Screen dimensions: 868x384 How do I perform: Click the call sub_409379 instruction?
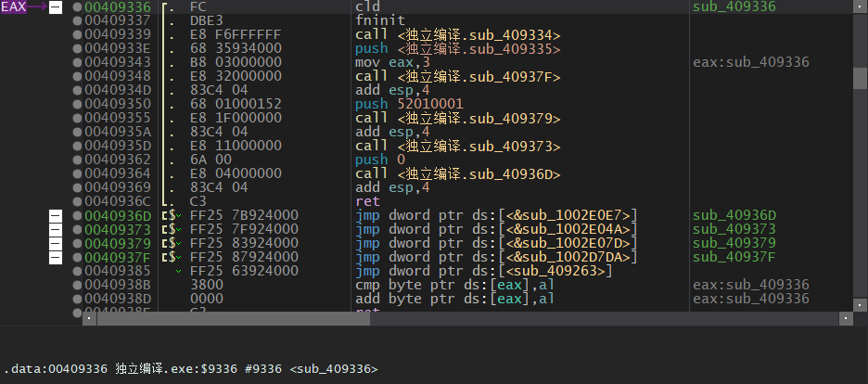[458, 118]
